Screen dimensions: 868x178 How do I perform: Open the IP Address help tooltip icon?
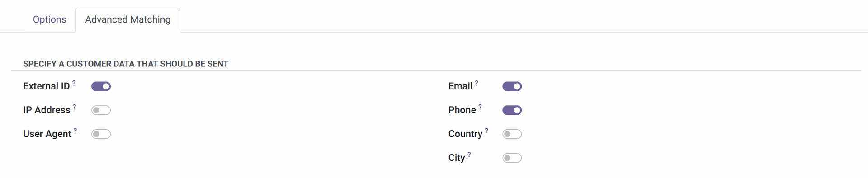click(x=75, y=107)
